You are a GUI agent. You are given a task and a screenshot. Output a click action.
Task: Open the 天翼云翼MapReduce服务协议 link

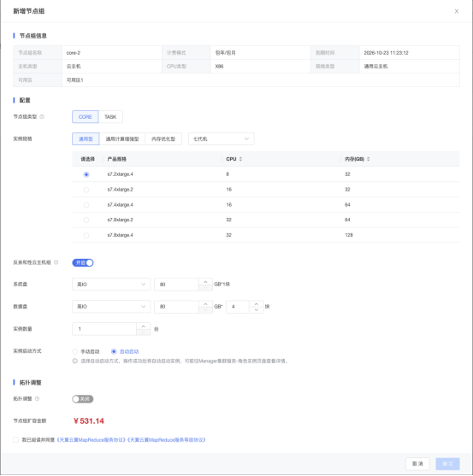click(x=92, y=439)
